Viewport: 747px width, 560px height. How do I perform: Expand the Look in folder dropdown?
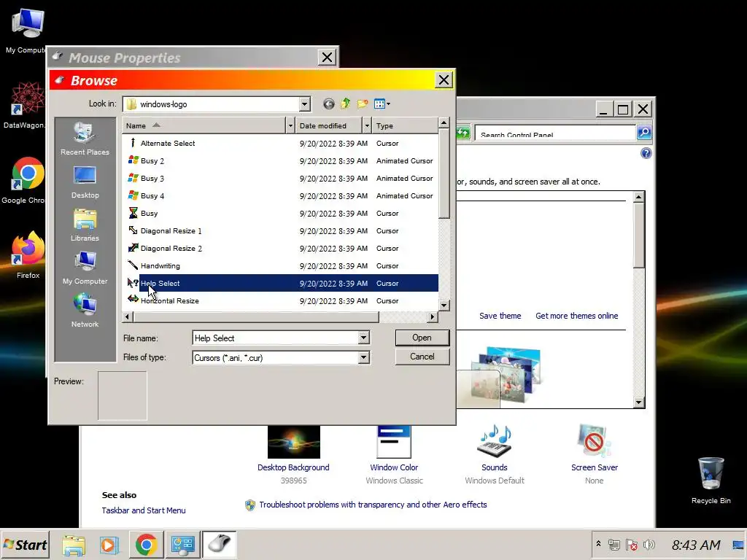tap(304, 104)
